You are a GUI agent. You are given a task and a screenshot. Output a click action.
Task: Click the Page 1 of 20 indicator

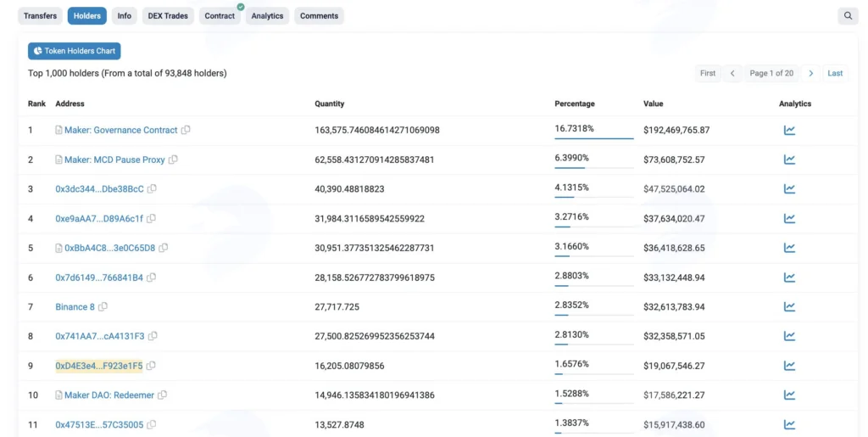tap(771, 73)
